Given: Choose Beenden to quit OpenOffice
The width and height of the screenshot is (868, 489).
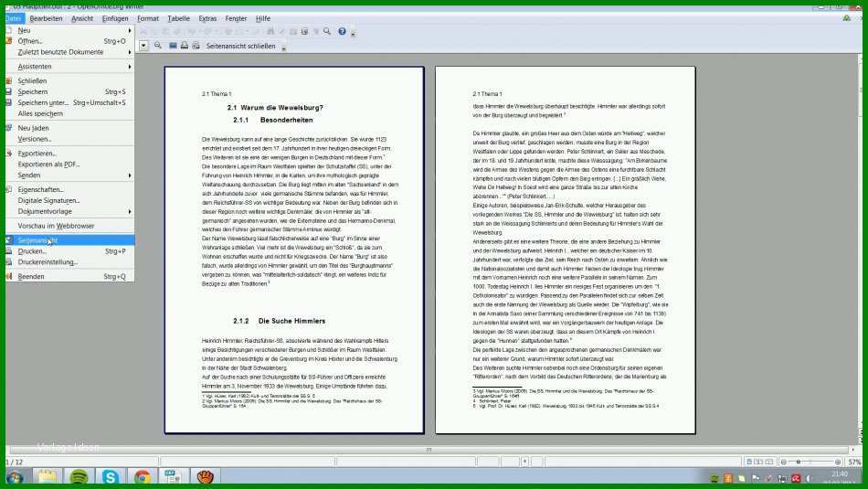Looking at the screenshot, I should [69, 276].
